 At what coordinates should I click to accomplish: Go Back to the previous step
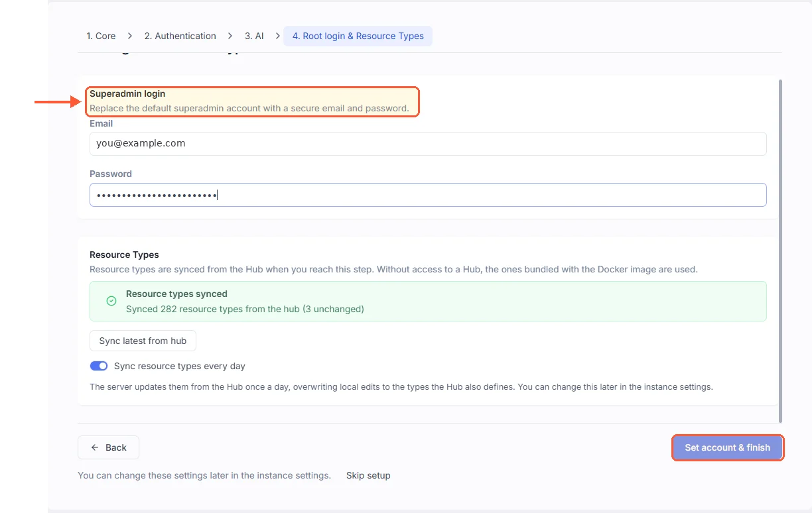point(108,447)
